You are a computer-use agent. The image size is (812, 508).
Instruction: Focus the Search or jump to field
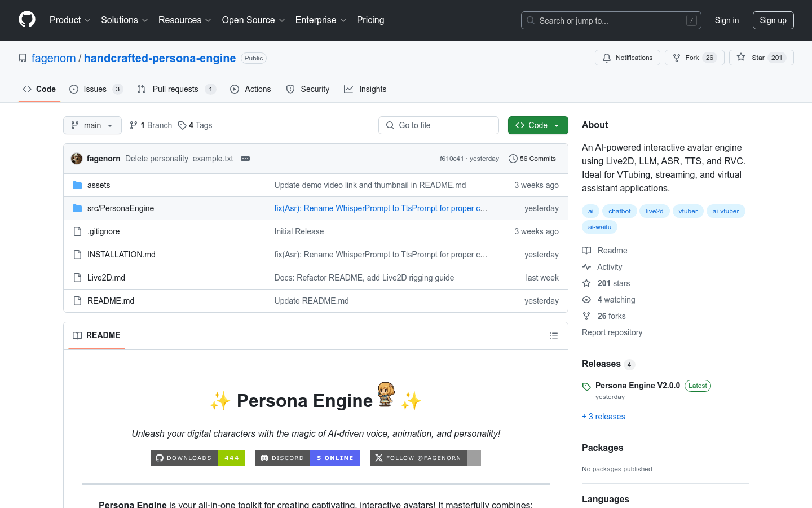(x=611, y=20)
